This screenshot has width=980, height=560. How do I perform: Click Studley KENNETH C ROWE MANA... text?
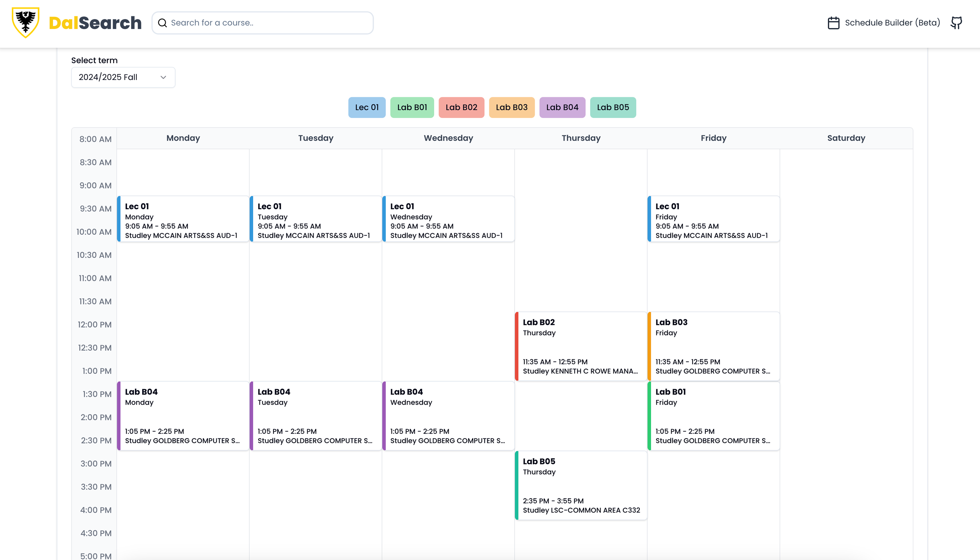coord(580,371)
